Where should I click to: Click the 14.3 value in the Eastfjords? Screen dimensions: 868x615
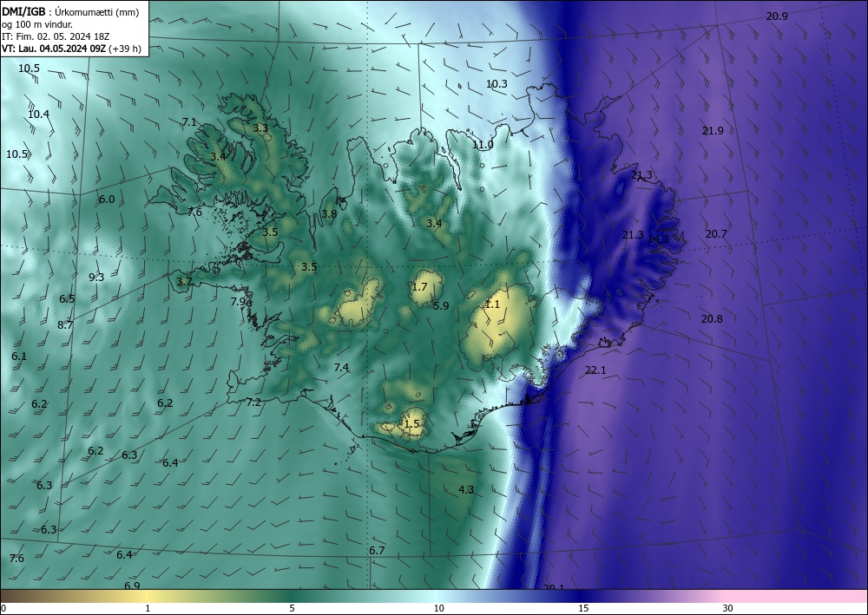658,239
